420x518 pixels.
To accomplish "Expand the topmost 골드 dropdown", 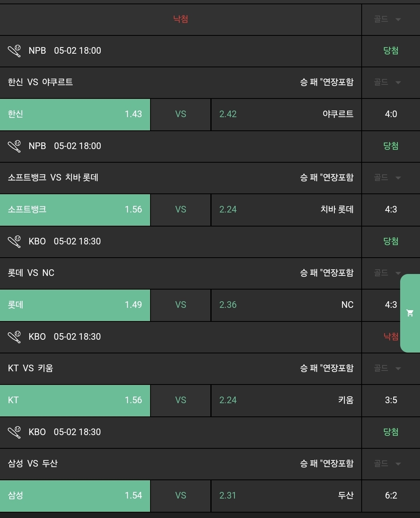I will pyautogui.click(x=387, y=19).
